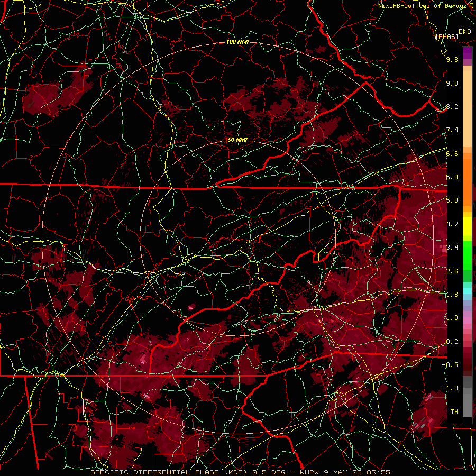Click the 7.4 scale value
The width and height of the screenshot is (476, 476).
point(452,130)
